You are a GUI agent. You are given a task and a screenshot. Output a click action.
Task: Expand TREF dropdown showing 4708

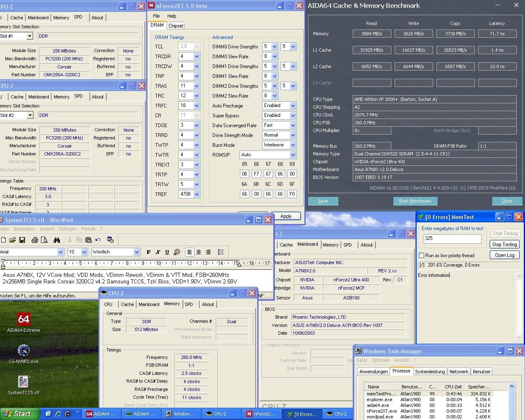[196, 194]
